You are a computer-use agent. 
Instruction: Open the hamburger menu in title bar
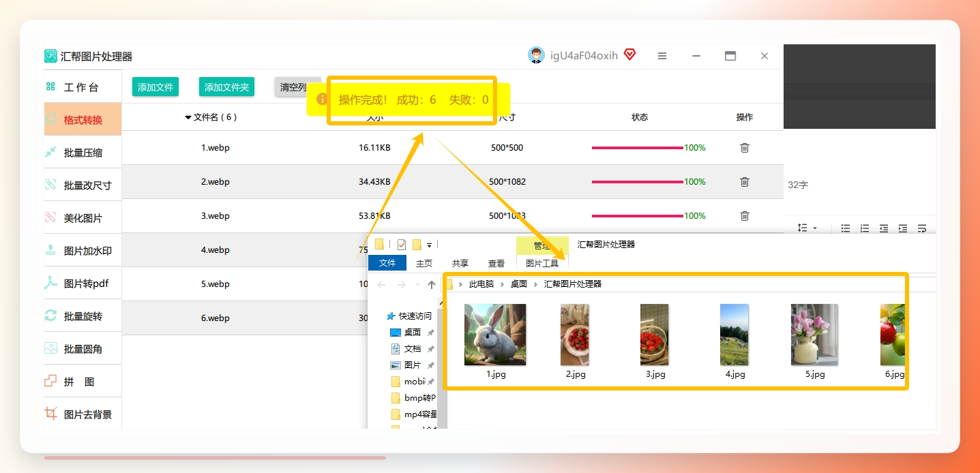[x=662, y=56]
